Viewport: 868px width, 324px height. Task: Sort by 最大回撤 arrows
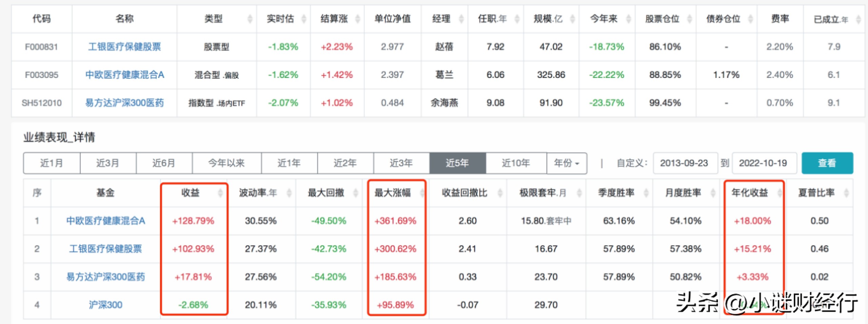coord(356,193)
